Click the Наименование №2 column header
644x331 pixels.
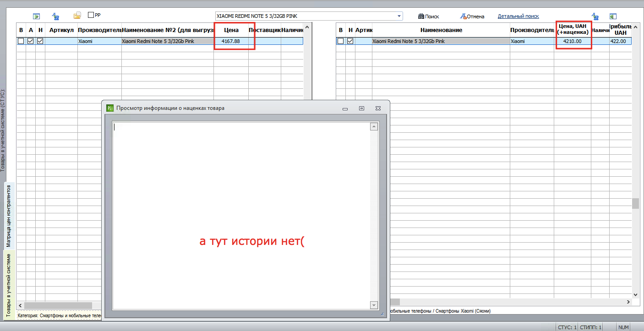[x=168, y=30]
